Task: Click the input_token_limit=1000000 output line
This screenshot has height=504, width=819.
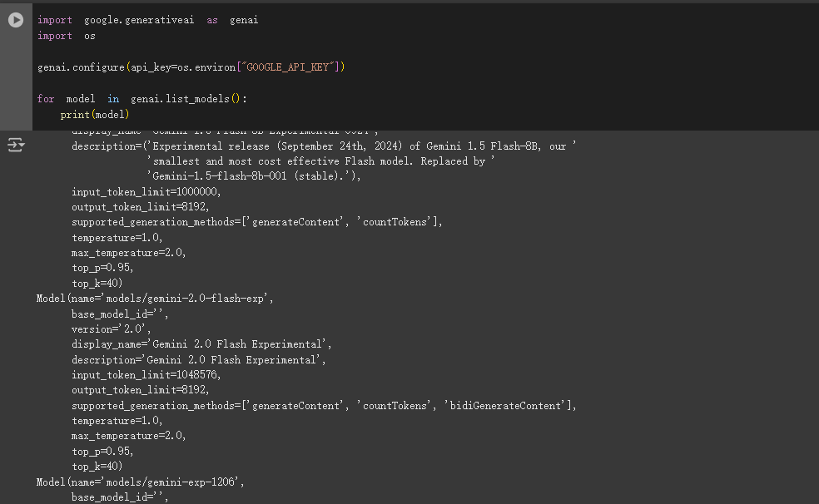Action: click(146, 191)
